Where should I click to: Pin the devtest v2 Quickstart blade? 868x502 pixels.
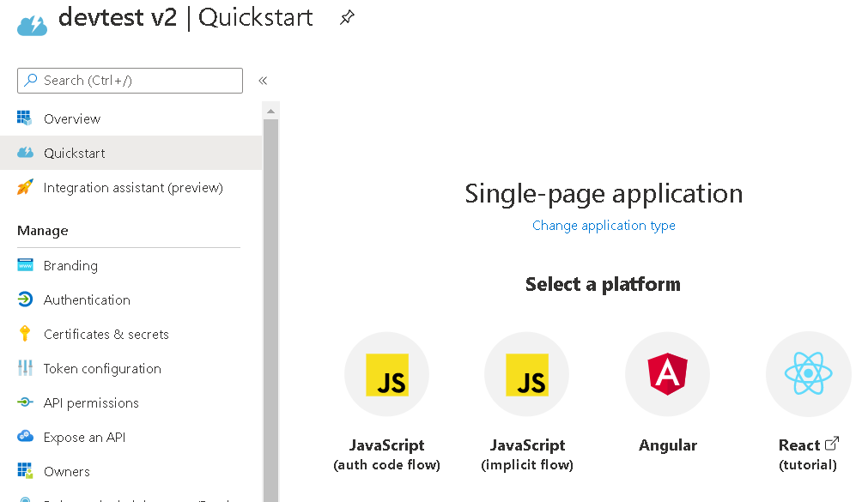pyautogui.click(x=347, y=18)
